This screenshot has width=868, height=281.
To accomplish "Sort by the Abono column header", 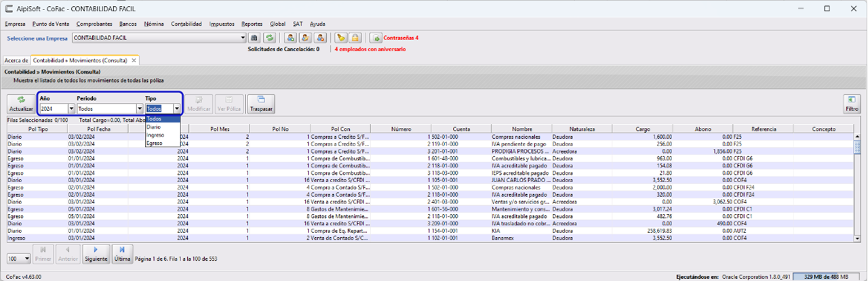I will (x=703, y=129).
